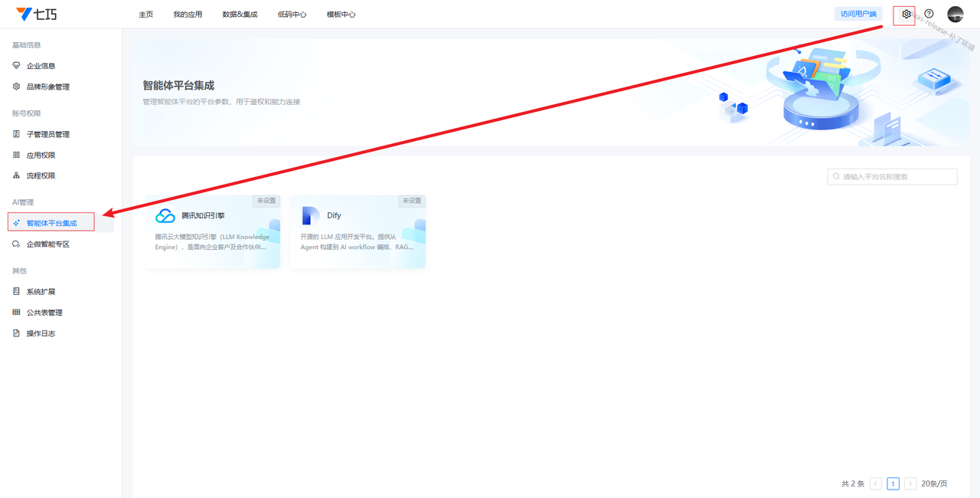Open the 低码中心 top menu

[x=292, y=15]
